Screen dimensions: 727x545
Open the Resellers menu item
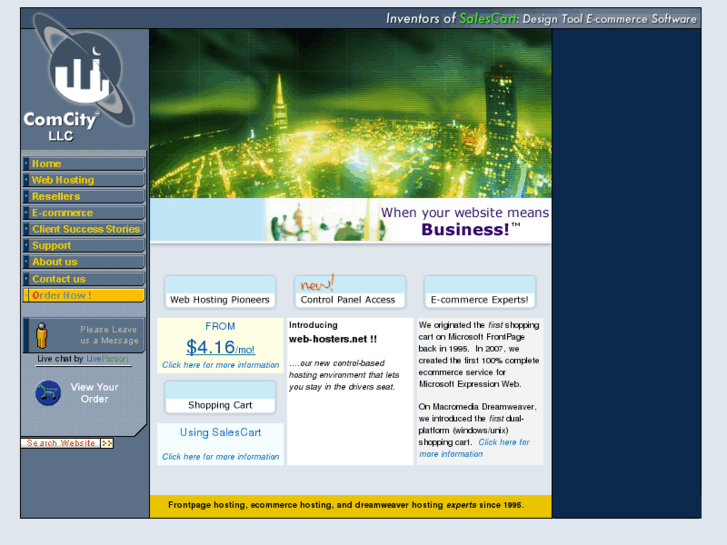point(83,196)
